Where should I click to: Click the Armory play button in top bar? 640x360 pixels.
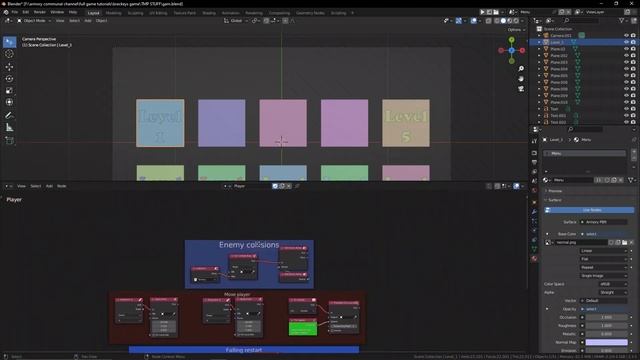[x=482, y=12]
